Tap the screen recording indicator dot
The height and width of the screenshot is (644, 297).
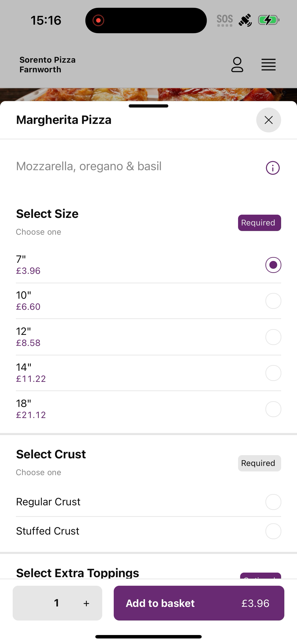pyautogui.click(x=98, y=20)
